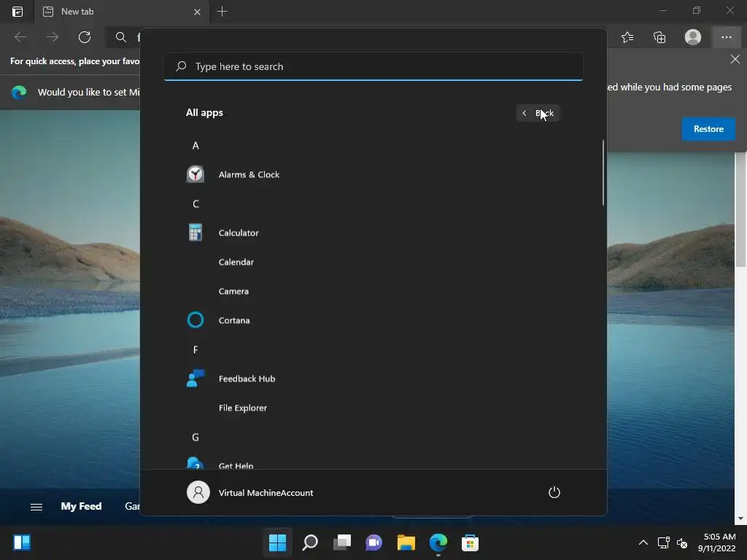Refresh the Edge page
Viewport: 747px width, 560px height.
(85, 37)
